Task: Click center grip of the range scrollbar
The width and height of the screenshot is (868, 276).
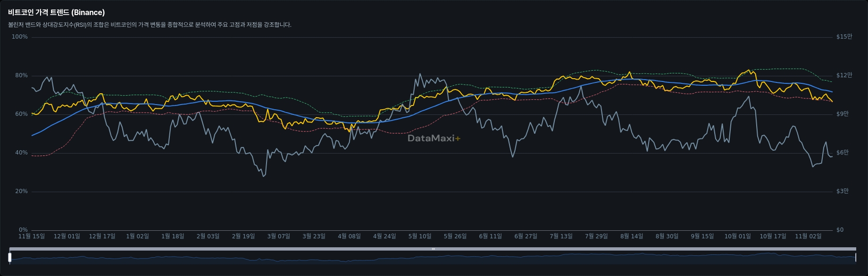Action: click(433, 249)
